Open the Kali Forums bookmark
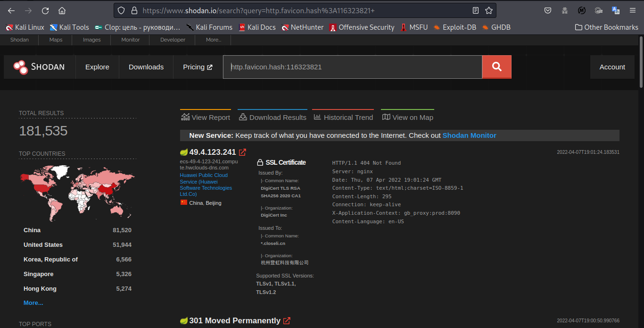Screen dimensions: 644x328 click(209, 27)
